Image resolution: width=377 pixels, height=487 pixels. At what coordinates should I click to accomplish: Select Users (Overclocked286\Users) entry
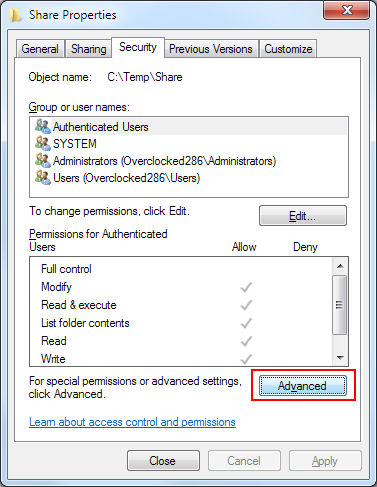pyautogui.click(x=190, y=178)
